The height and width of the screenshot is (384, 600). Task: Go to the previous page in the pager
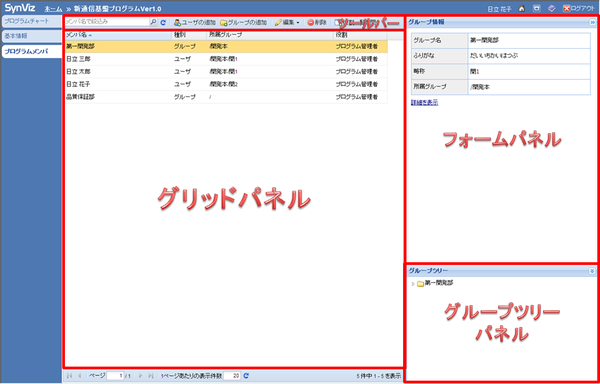(x=80, y=376)
